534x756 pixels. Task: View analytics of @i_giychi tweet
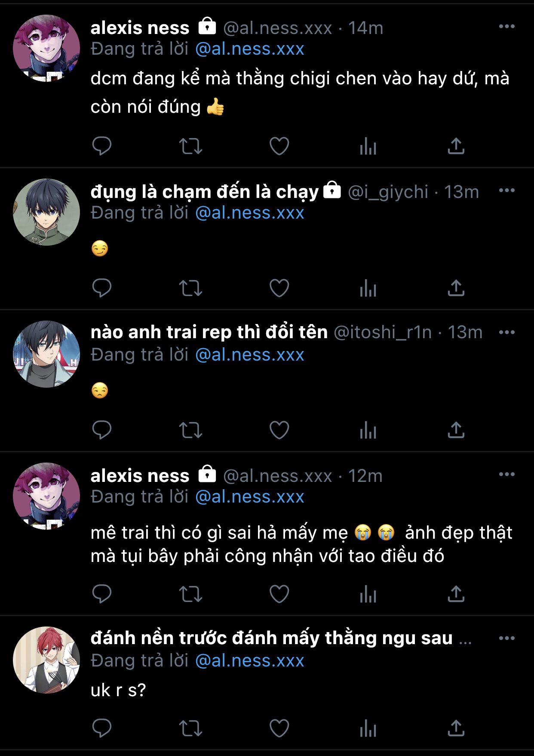tap(368, 288)
